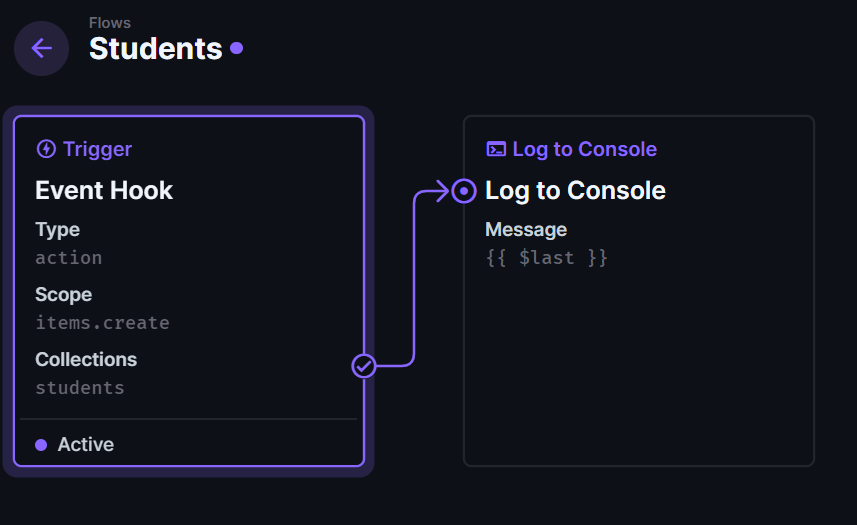This screenshot has width=857, height=525.
Task: Click the {{ $last }} message value
Action: (x=547, y=258)
